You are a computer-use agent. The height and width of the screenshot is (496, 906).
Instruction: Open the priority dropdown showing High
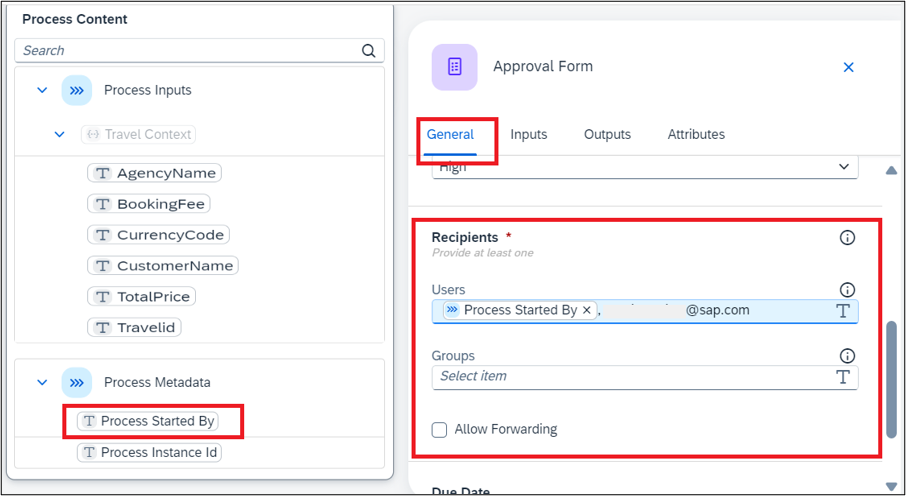(x=645, y=168)
